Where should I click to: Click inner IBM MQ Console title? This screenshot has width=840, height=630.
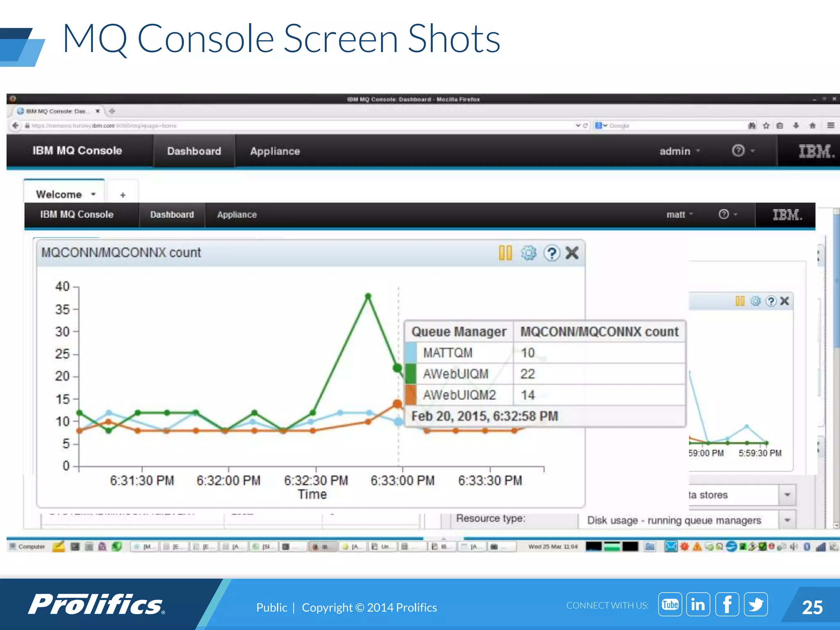click(x=77, y=214)
